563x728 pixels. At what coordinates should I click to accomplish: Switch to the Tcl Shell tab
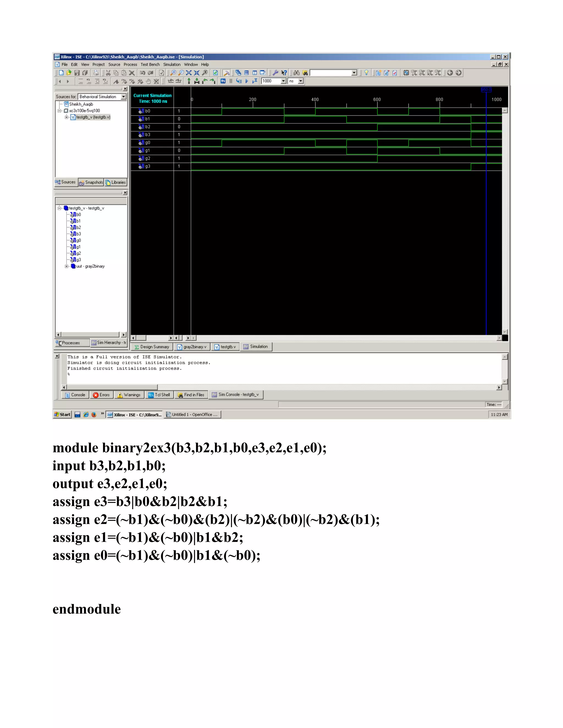pyautogui.click(x=159, y=395)
